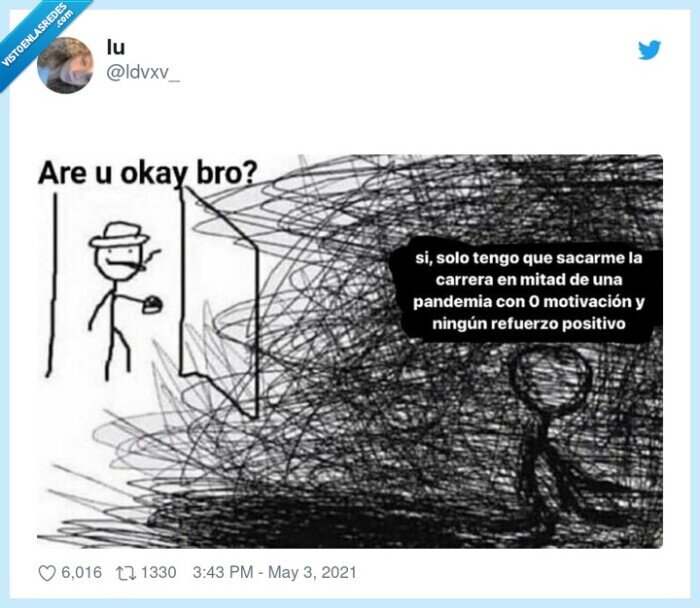Screen dimensions: 700x608
Task: Click the retweet arrows icon
Action: point(126,573)
